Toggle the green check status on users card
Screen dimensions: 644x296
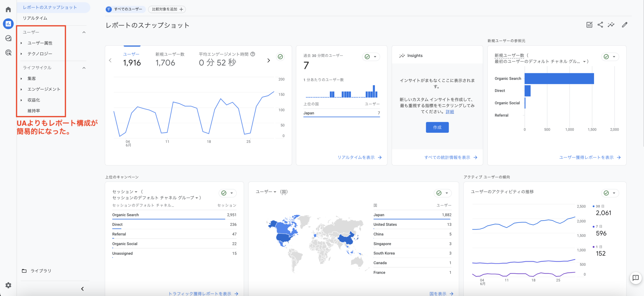(x=280, y=57)
